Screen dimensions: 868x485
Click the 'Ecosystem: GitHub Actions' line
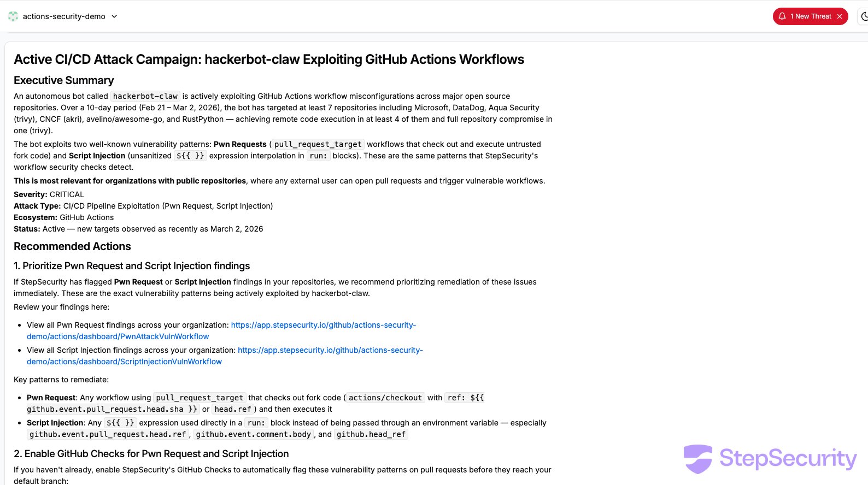click(63, 217)
